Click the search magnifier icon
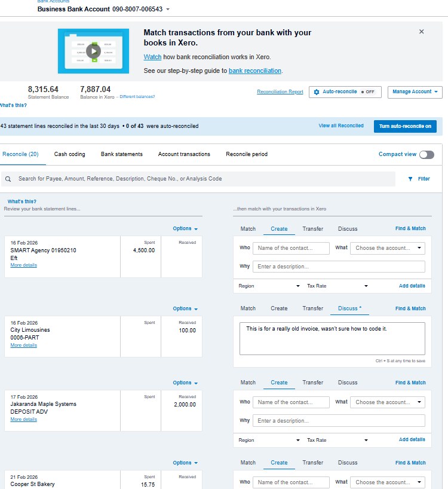The image size is (448, 489). point(8,179)
